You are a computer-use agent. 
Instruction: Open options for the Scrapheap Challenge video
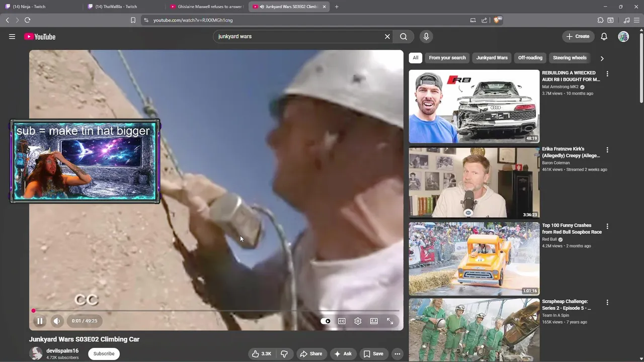(607, 303)
